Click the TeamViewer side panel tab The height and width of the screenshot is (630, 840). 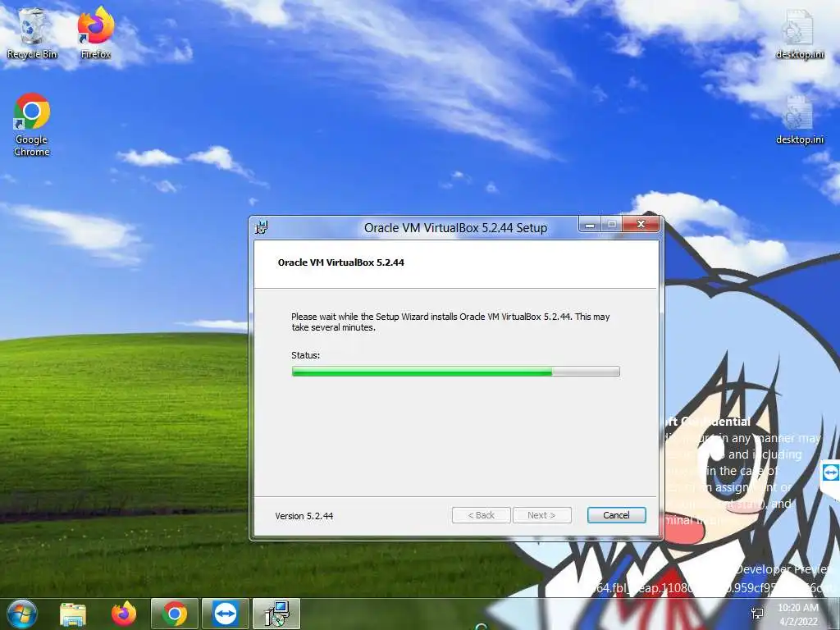pos(830,473)
